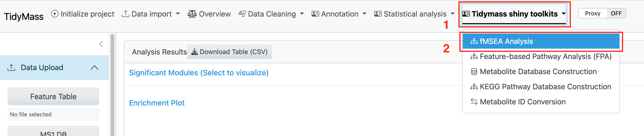Collapse the left sidebar with arrow
The height and width of the screenshot is (136, 644).
pos(101,44)
